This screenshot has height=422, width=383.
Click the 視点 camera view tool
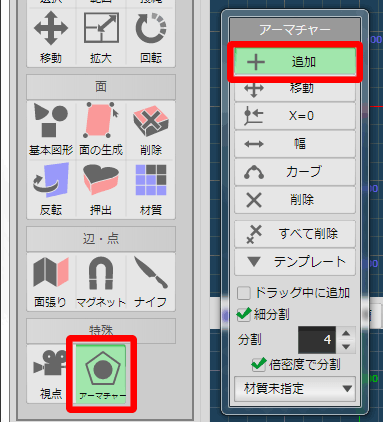point(51,374)
